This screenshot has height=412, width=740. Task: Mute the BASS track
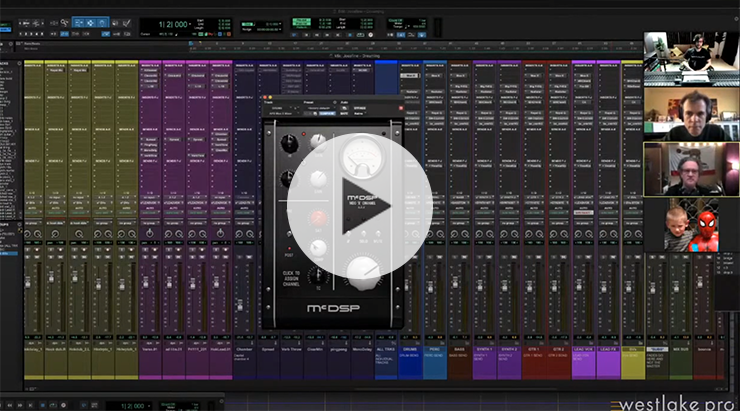(x=464, y=257)
